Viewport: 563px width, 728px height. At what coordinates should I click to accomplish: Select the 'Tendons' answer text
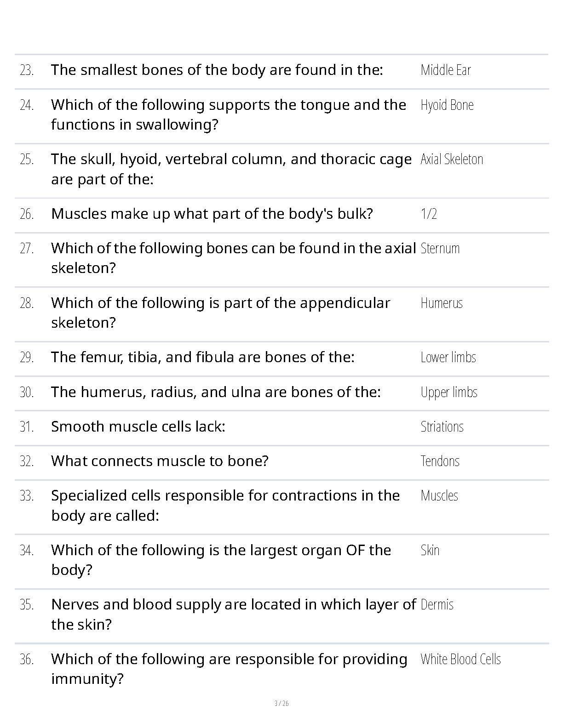[440, 461]
